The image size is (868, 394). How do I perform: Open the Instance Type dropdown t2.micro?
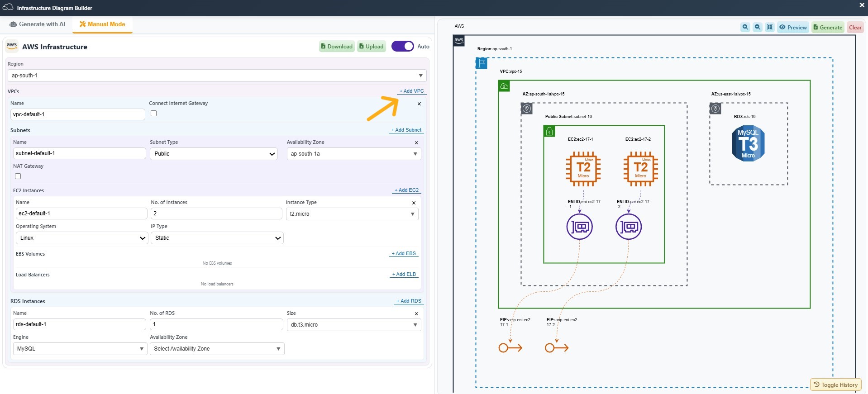pyautogui.click(x=352, y=214)
